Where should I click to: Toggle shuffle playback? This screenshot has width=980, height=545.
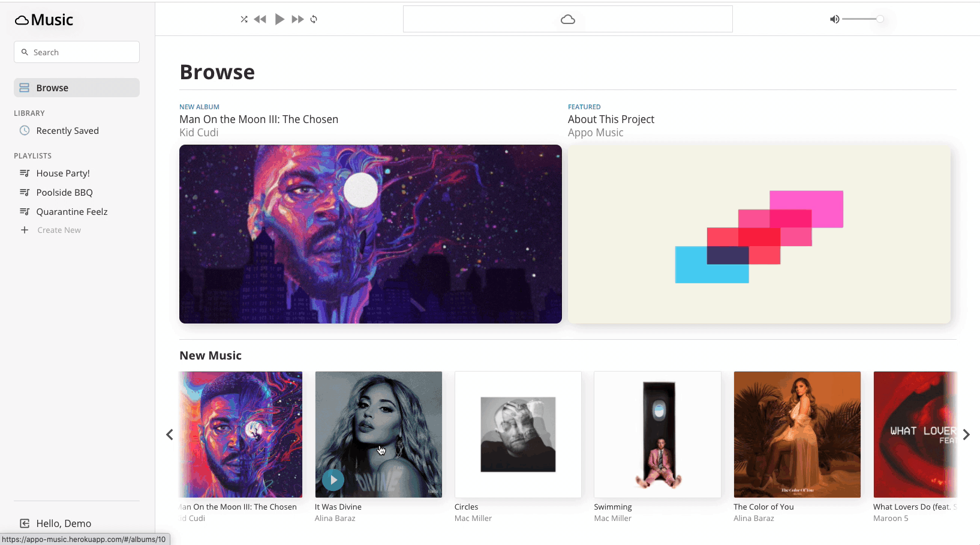click(x=244, y=19)
